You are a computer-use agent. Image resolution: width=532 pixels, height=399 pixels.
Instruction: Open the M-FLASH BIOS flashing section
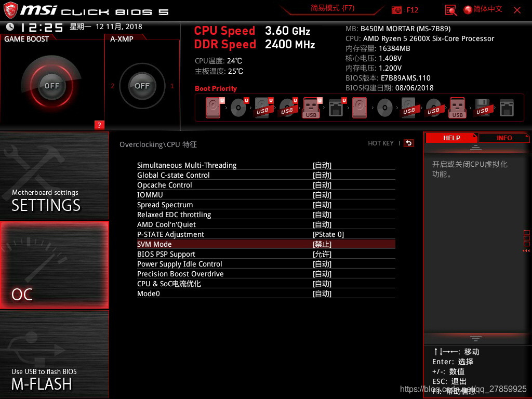coord(54,354)
